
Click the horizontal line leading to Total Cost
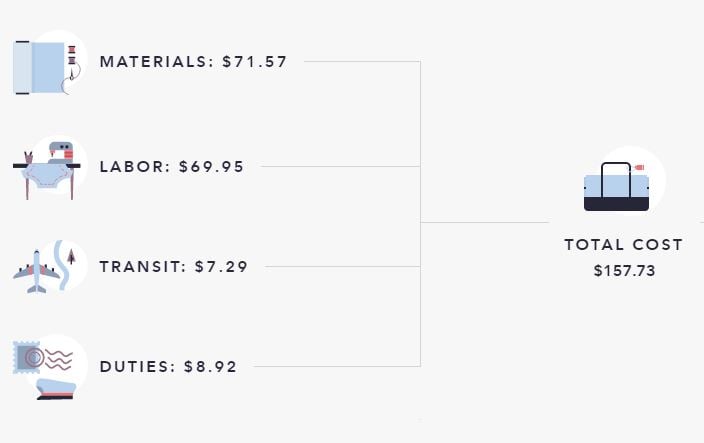click(x=484, y=222)
